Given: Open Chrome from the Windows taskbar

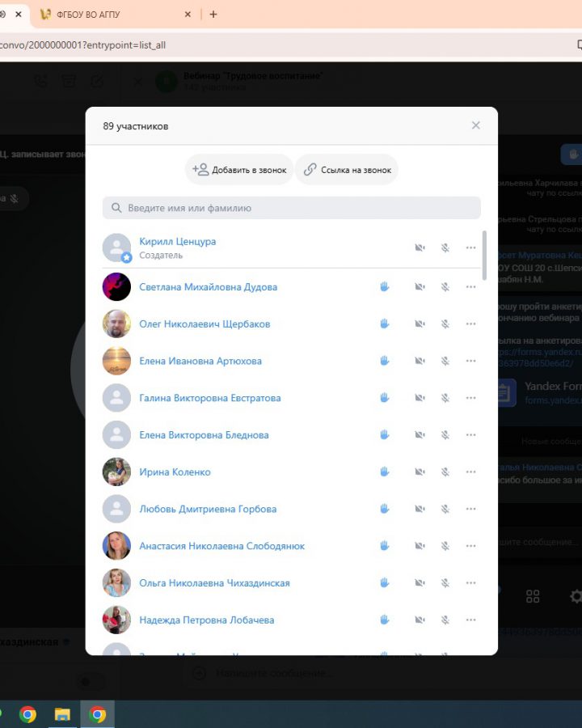Looking at the screenshot, I should 27,714.
